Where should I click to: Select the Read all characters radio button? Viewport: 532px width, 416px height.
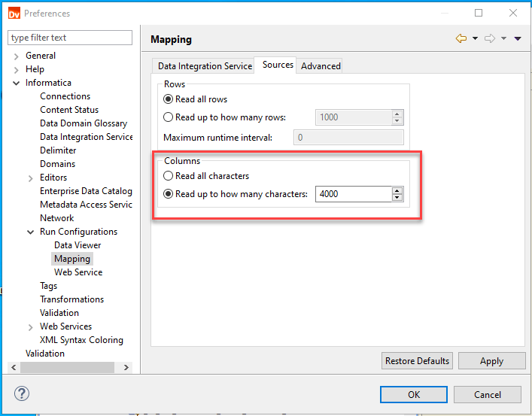[x=169, y=176]
